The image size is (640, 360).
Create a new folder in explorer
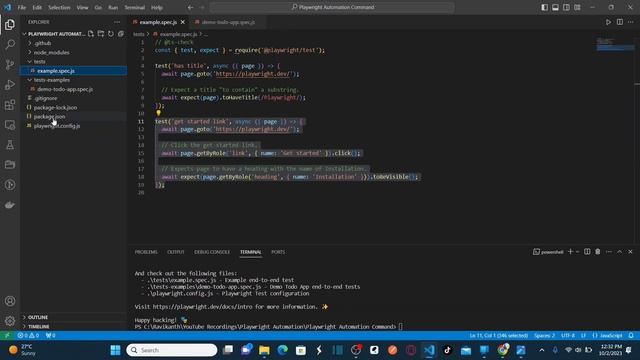pyautogui.click(x=101, y=34)
